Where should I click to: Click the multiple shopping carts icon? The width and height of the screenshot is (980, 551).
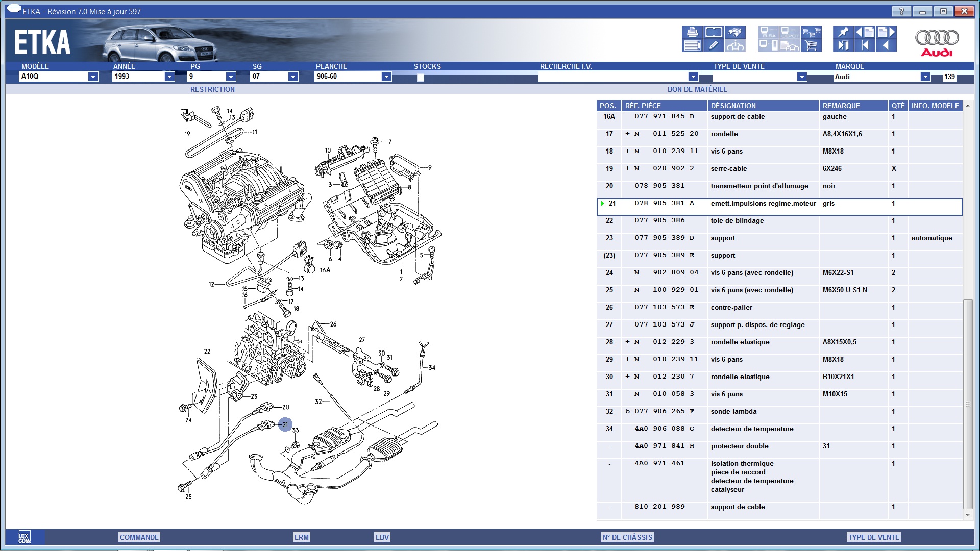click(x=811, y=32)
